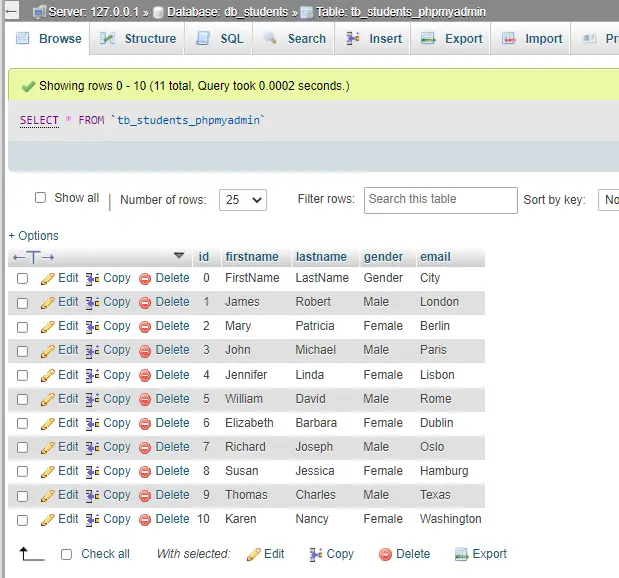Open the Sort by key dropdown
Image resolution: width=619 pixels, height=578 pixels.
[x=608, y=200]
